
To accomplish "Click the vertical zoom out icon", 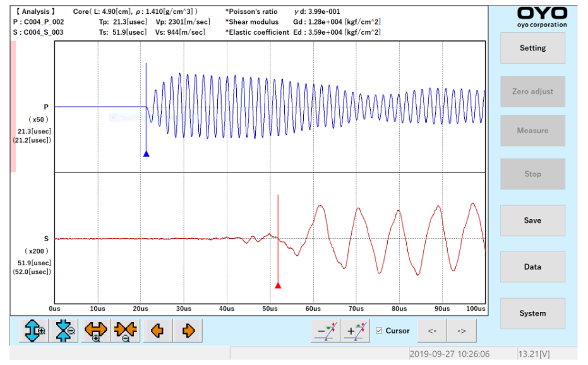I will click(x=65, y=331).
